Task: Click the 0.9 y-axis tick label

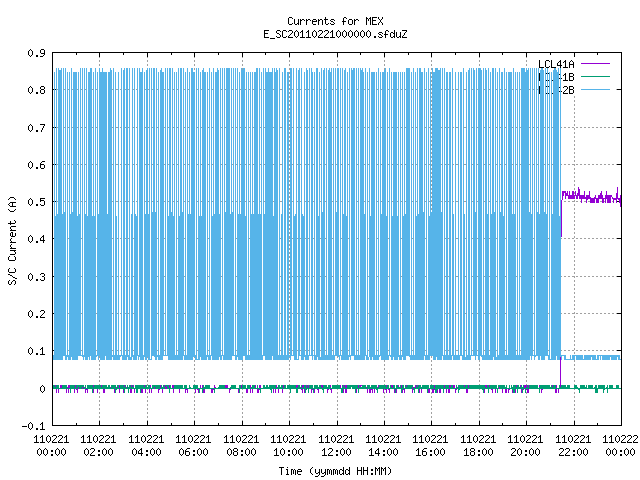Action: point(36,53)
